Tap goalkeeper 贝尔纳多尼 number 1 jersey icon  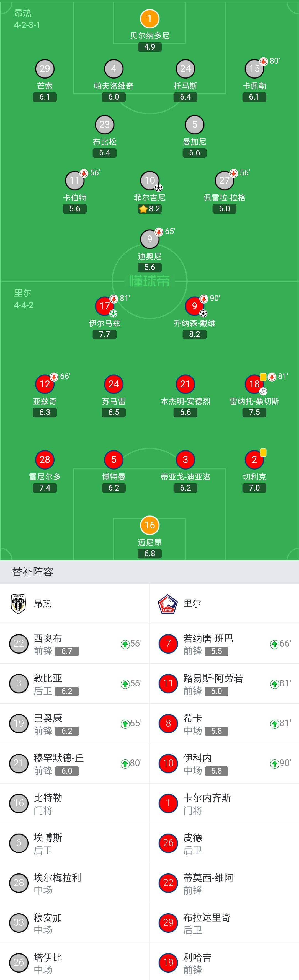(x=149, y=19)
